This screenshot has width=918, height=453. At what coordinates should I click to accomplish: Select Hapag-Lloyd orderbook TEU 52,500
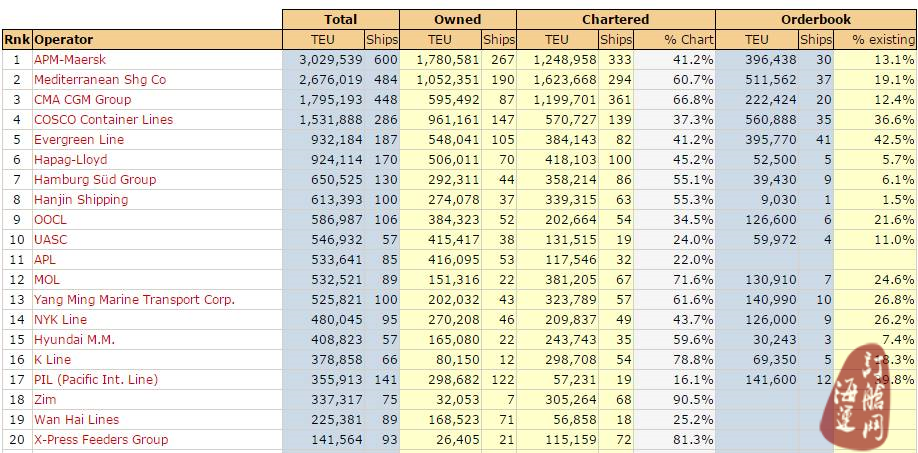pos(774,159)
